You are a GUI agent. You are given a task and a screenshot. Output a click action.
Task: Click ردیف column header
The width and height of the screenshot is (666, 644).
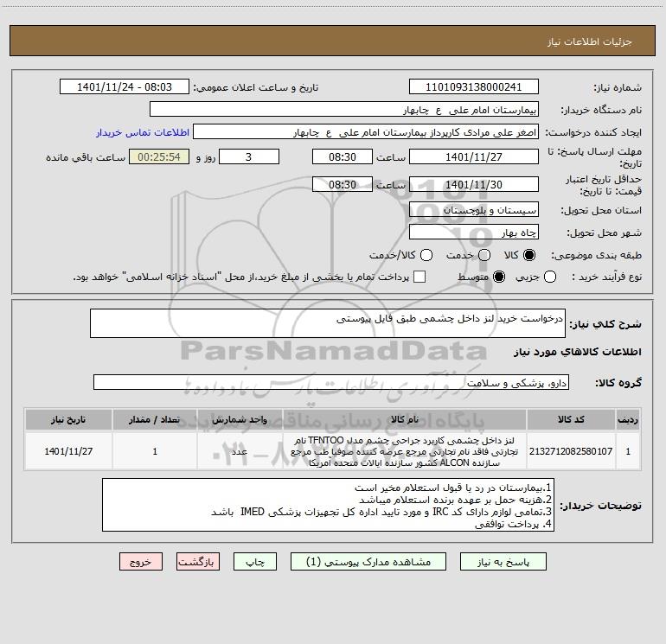pos(628,419)
